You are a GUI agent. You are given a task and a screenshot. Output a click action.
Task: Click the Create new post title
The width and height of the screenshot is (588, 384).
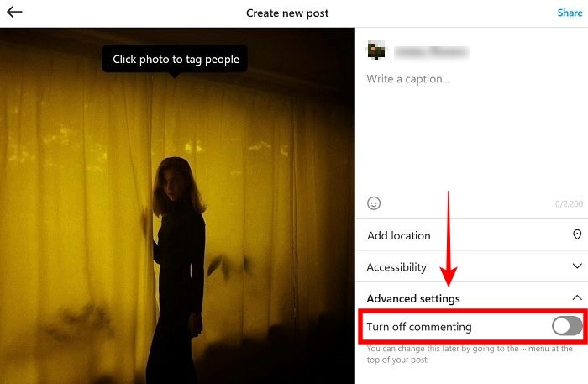pos(287,13)
